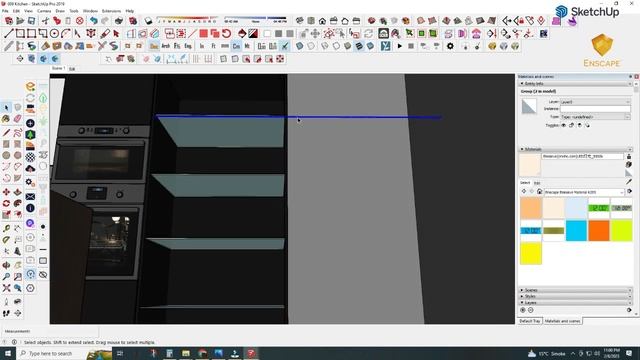Open a file with the Open icon
The height and width of the screenshot is (360, 640).
20,21
